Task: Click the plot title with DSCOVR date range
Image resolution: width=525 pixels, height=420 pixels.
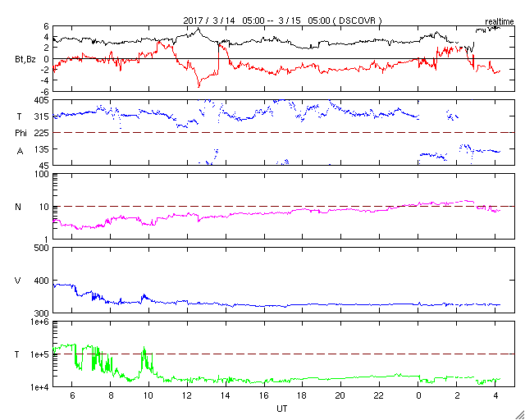Action: click(282, 21)
